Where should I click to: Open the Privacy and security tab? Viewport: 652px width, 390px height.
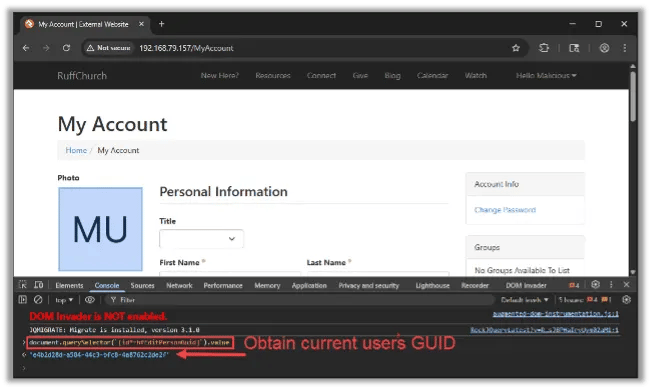click(x=368, y=286)
